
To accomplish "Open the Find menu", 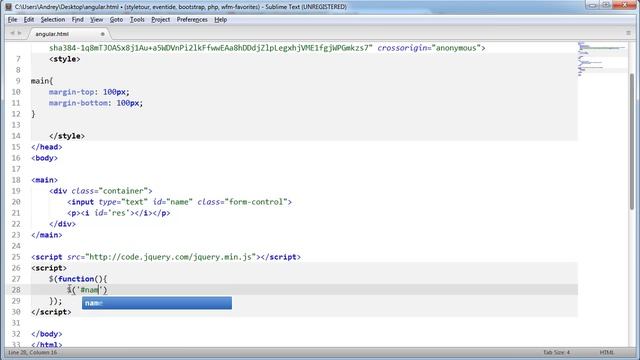I will [x=77, y=20].
